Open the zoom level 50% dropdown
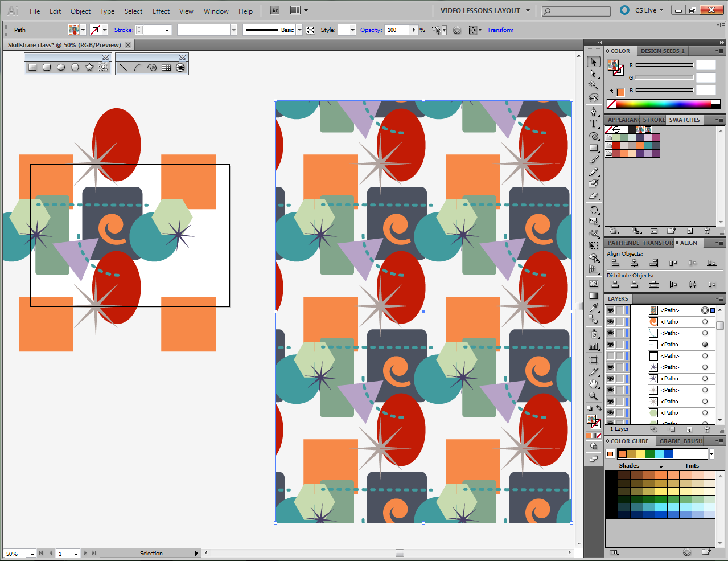The height and width of the screenshot is (561, 728). (x=32, y=554)
